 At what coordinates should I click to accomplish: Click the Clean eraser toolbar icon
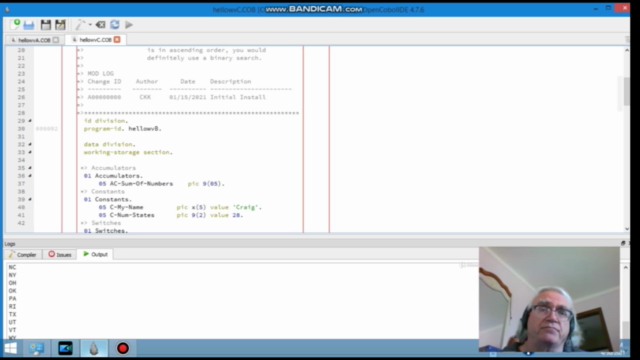click(x=100, y=25)
